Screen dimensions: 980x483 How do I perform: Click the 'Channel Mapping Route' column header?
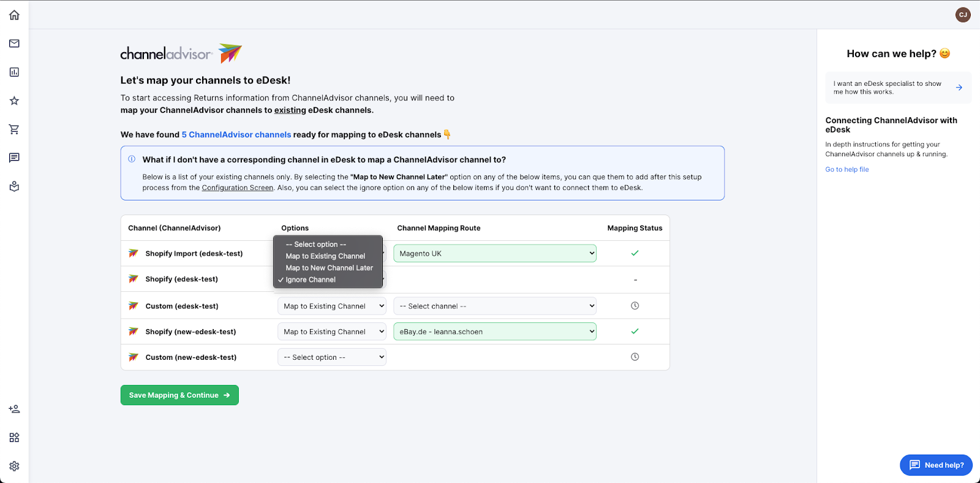click(439, 228)
